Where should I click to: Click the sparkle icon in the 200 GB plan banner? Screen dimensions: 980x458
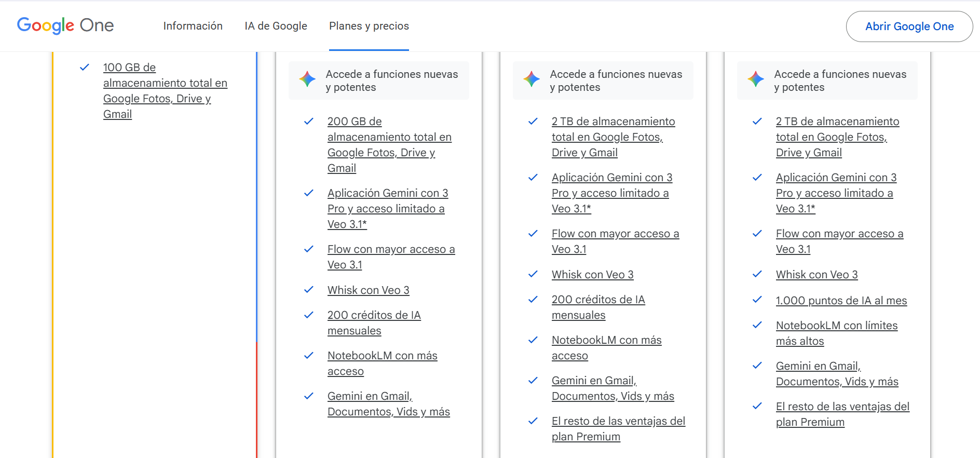pyautogui.click(x=307, y=79)
